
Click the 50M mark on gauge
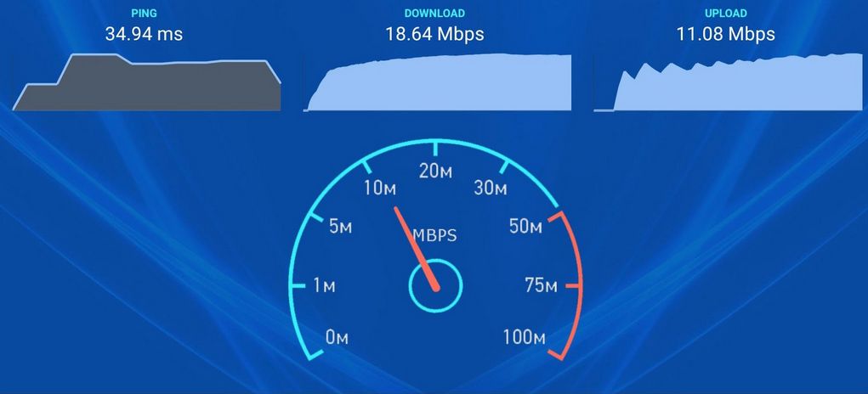tap(525, 226)
